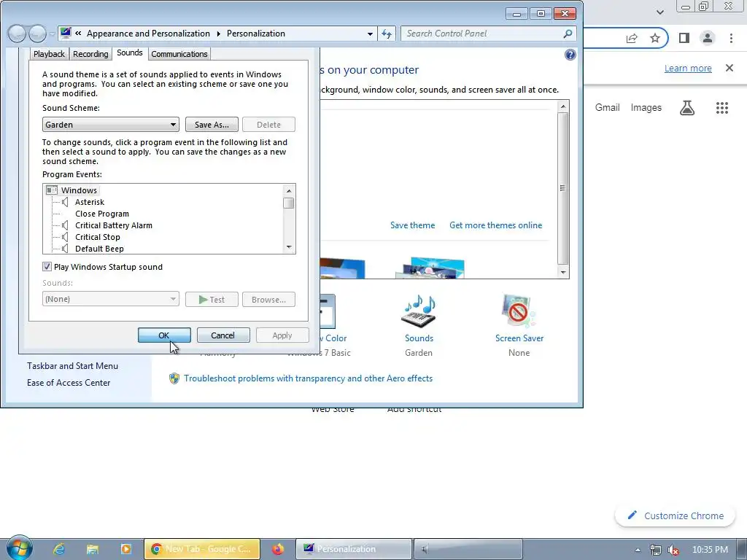Switch to the Recording tab

coord(90,54)
